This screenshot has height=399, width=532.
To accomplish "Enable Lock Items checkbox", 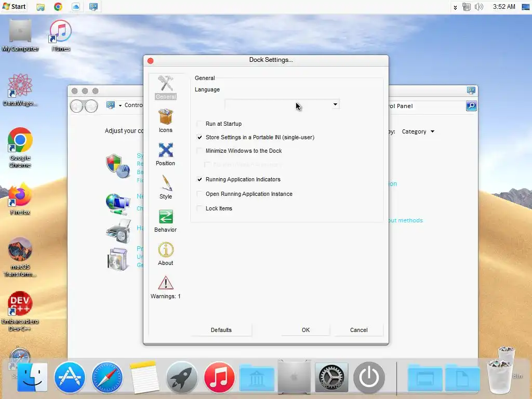I will 199,208.
